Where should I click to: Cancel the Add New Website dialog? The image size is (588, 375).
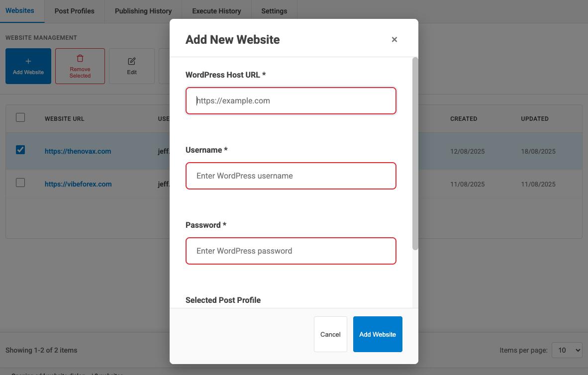click(x=330, y=334)
